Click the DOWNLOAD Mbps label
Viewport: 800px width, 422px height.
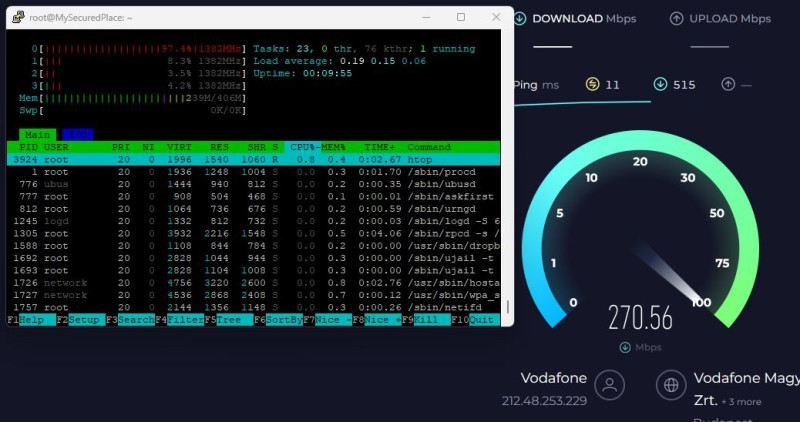click(x=584, y=19)
